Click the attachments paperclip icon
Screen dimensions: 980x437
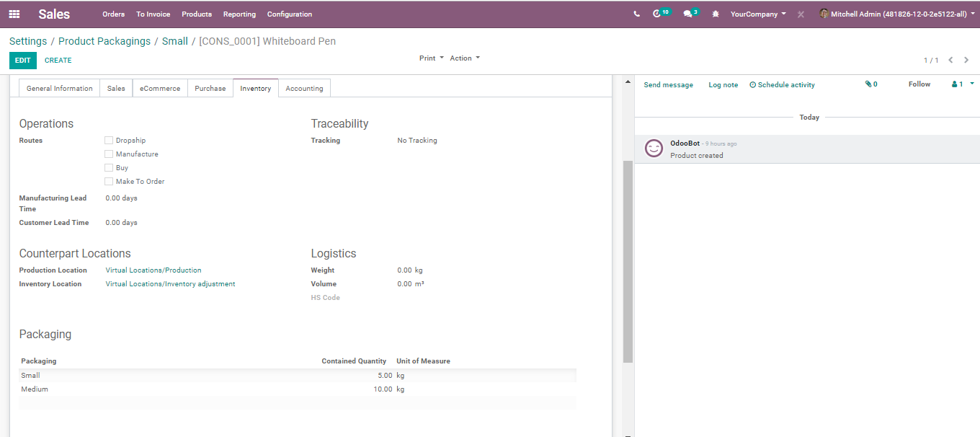pyautogui.click(x=869, y=84)
